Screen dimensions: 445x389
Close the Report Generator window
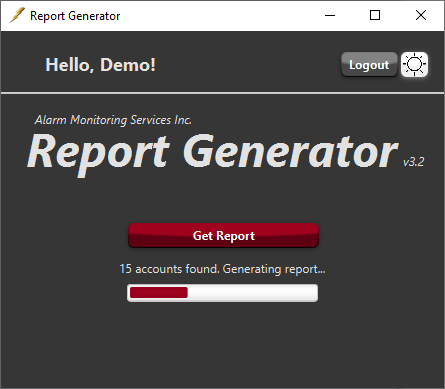pos(421,15)
